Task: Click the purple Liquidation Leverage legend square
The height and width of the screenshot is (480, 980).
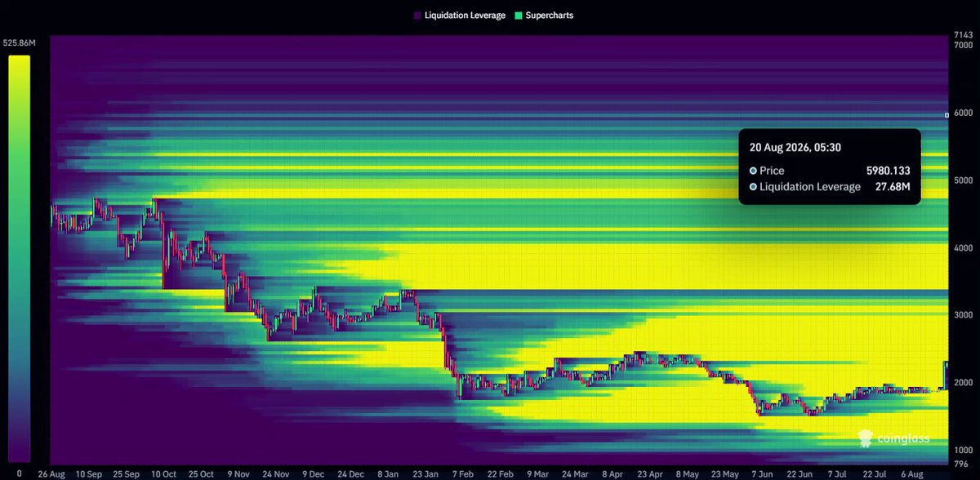Action: tap(418, 16)
